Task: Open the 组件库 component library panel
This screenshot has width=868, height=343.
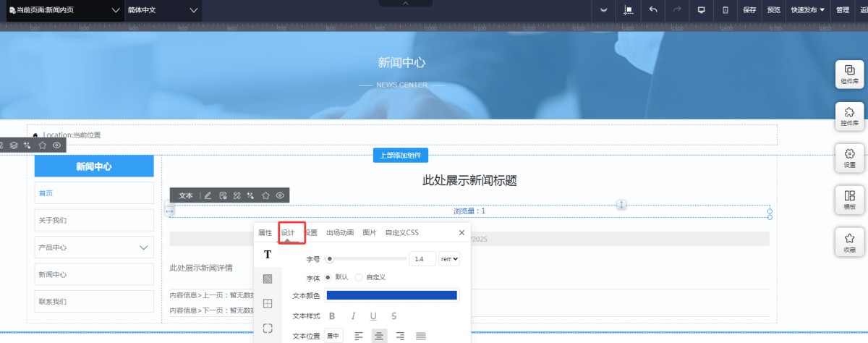Action: click(849, 75)
